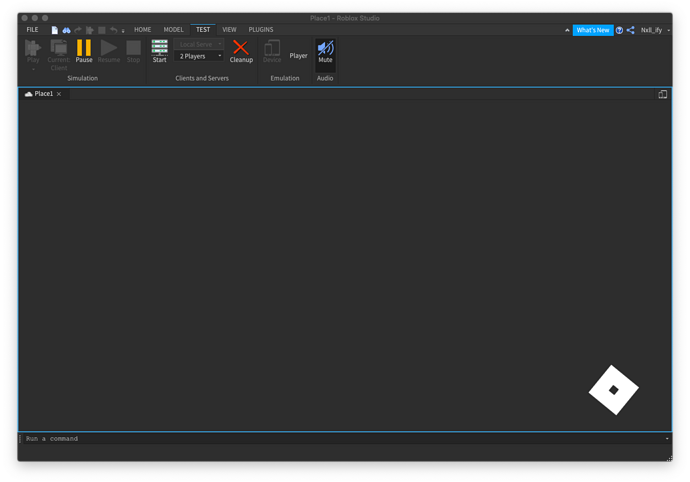Click the Resume simulation button
The height and width of the screenshot is (482, 690).
pyautogui.click(x=109, y=51)
